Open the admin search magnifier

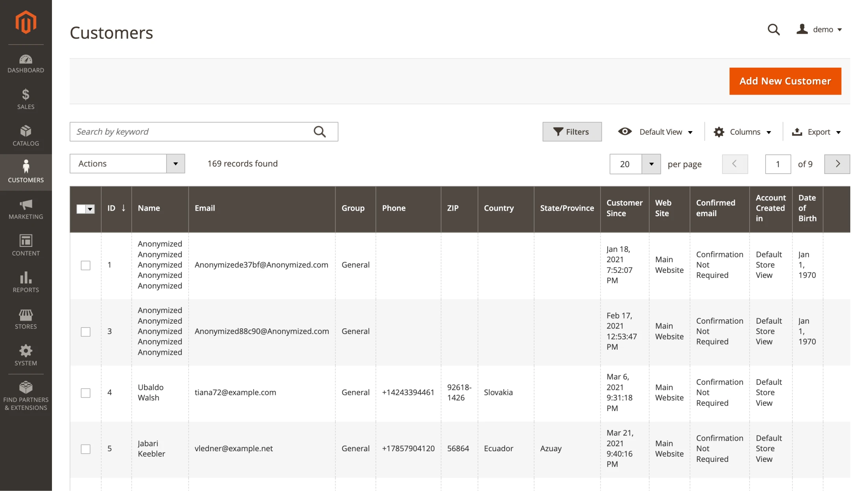coord(774,30)
